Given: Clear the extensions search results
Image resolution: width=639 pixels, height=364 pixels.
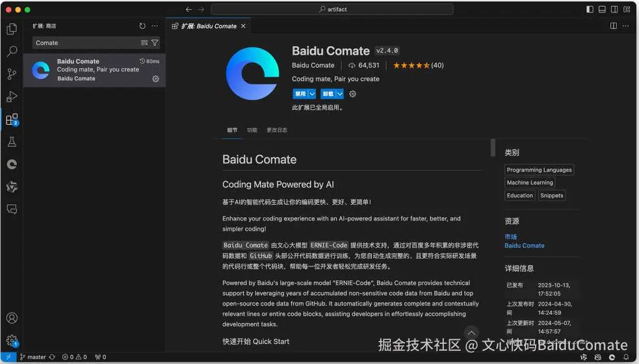Looking at the screenshot, I should tap(144, 43).
